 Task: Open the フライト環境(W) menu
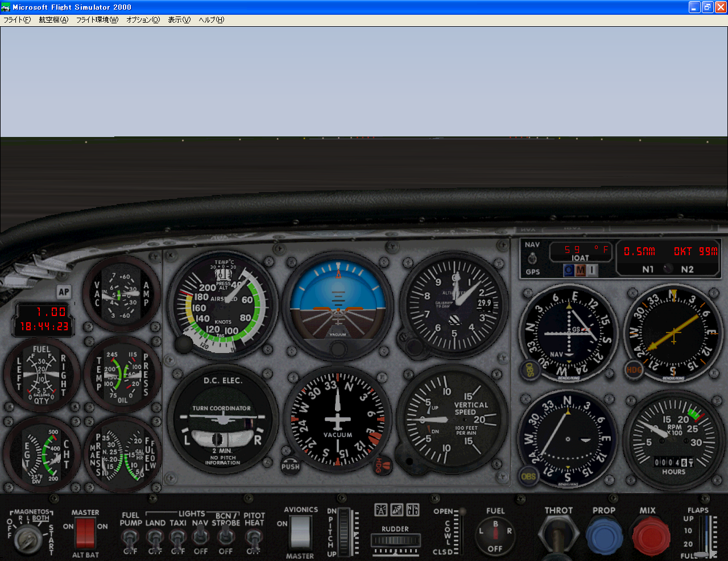coord(97,20)
